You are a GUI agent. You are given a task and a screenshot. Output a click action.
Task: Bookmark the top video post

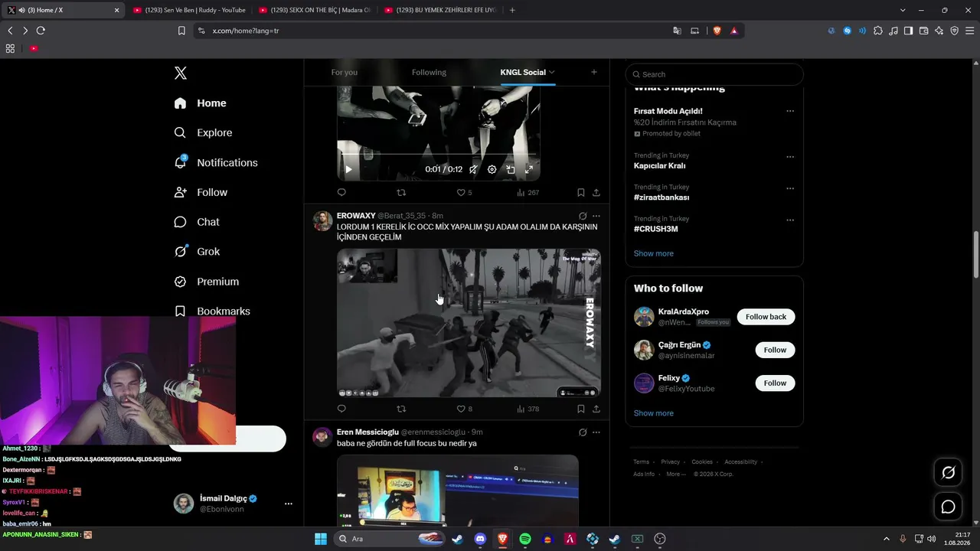click(x=581, y=192)
